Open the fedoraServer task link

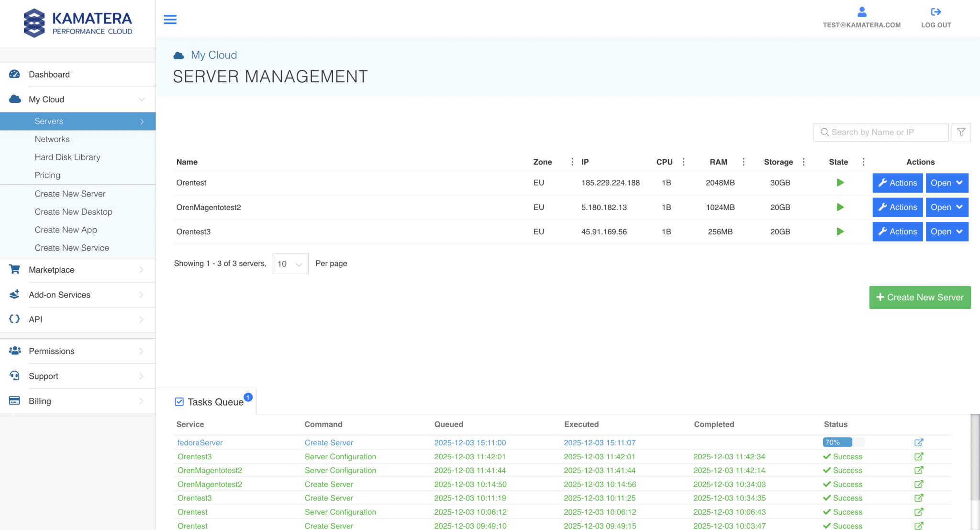tap(200, 443)
